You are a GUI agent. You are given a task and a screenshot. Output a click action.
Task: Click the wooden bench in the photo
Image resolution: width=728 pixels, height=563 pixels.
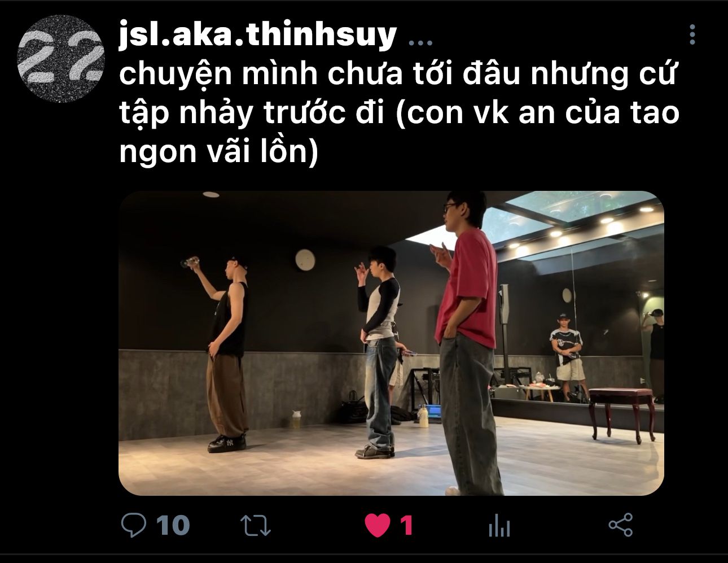click(x=621, y=413)
